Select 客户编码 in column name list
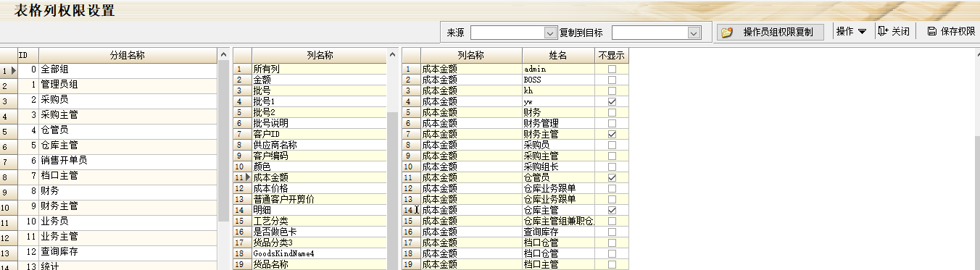This screenshot has height=270, width=980. (320, 156)
